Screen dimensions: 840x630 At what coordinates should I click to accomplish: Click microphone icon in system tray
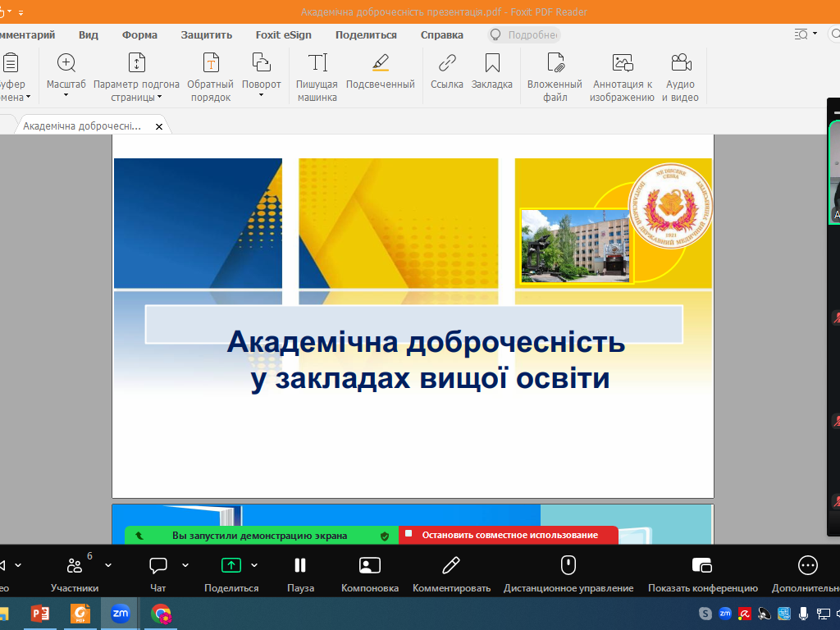click(x=804, y=614)
